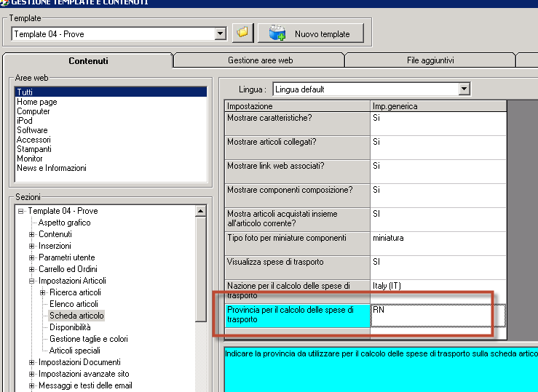Select Mostrare link web associati? row
Image resolution: width=538 pixels, height=392 pixels.
(x=298, y=172)
